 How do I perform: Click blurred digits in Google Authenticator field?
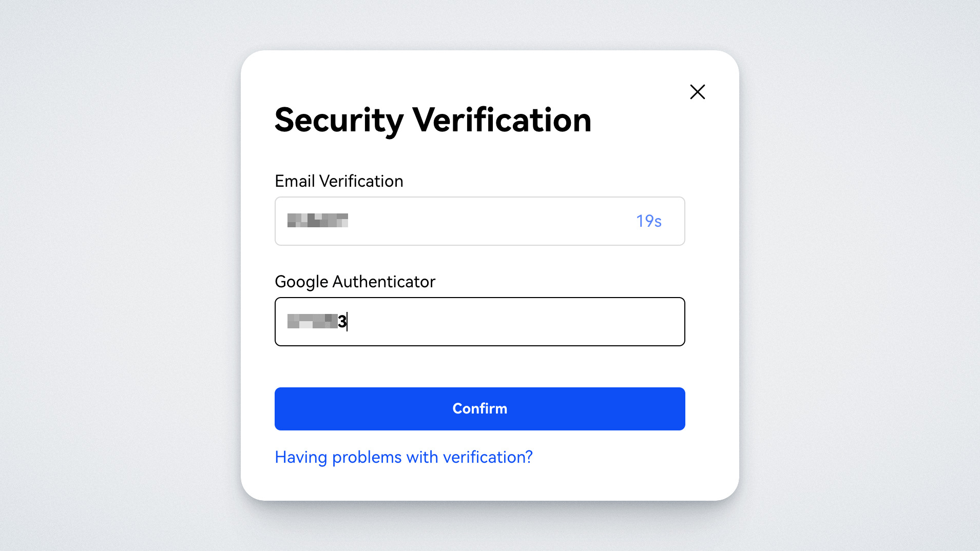(x=312, y=322)
